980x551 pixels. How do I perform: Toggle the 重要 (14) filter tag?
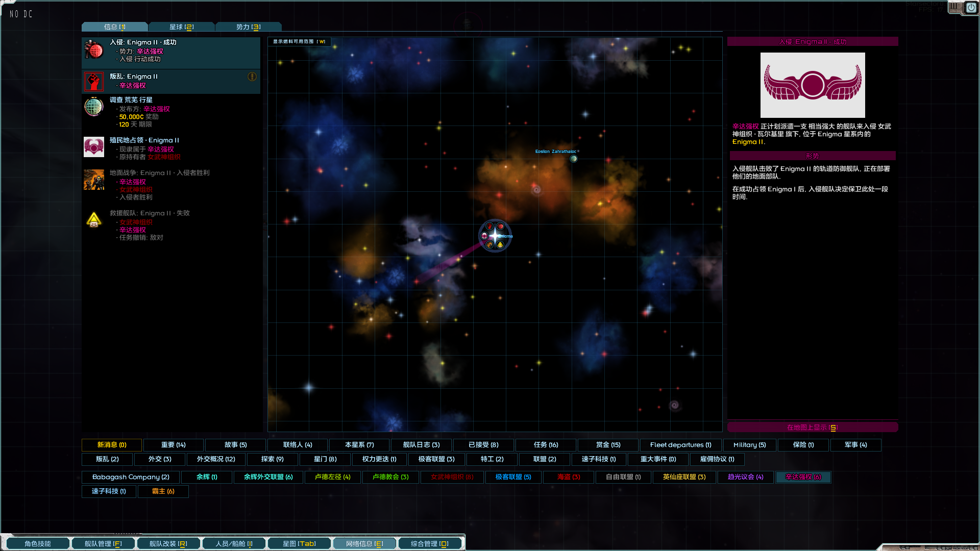point(173,445)
